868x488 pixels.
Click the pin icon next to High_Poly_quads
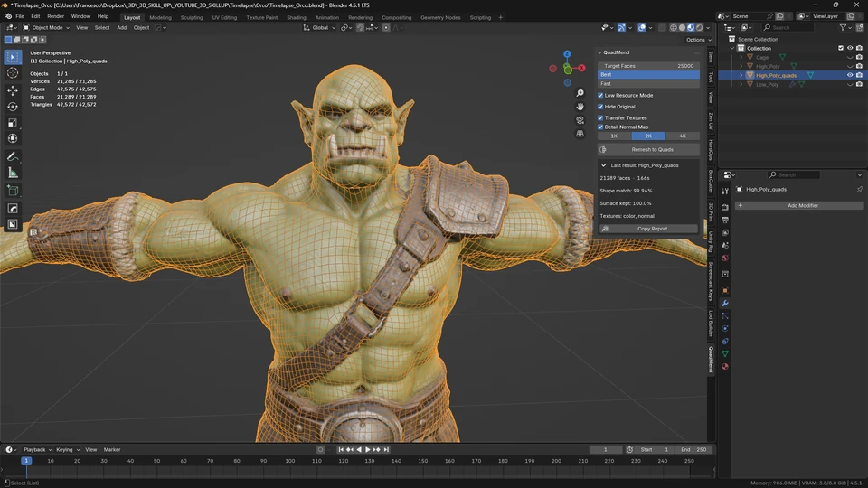[x=859, y=189]
